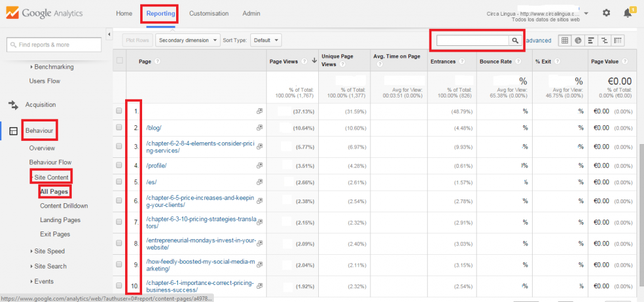Image resolution: width=644 pixels, height=302 pixels.
Task: Open /blog/ page in new window icon
Action: [260, 128]
